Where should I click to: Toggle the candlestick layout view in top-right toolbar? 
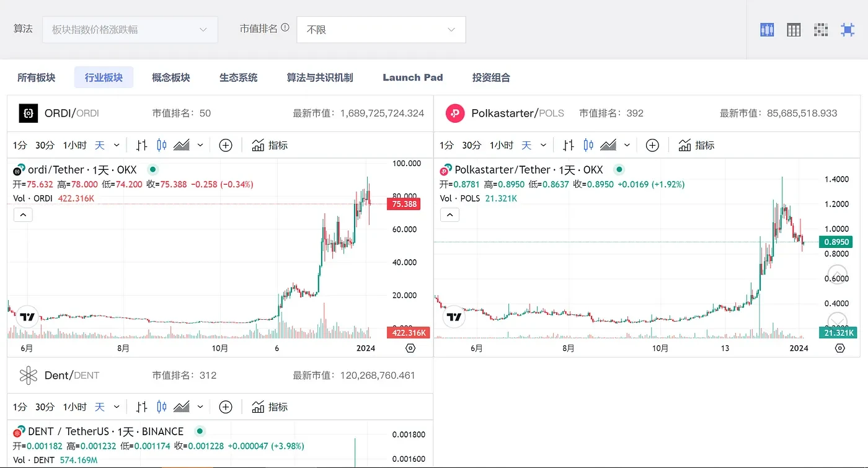[767, 29]
